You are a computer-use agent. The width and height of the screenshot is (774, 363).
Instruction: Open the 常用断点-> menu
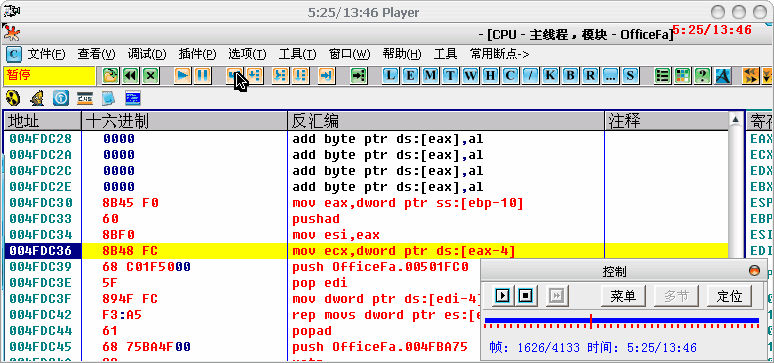(x=500, y=53)
